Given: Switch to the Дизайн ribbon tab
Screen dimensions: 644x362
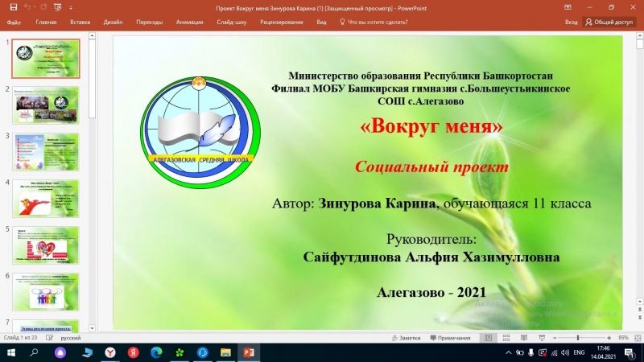Looking at the screenshot, I should click(113, 23).
